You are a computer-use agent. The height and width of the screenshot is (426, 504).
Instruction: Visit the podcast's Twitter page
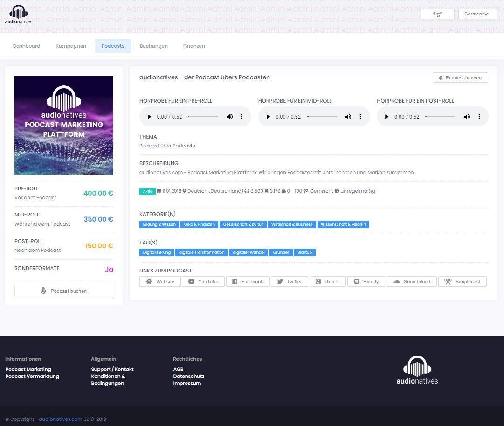click(x=290, y=282)
